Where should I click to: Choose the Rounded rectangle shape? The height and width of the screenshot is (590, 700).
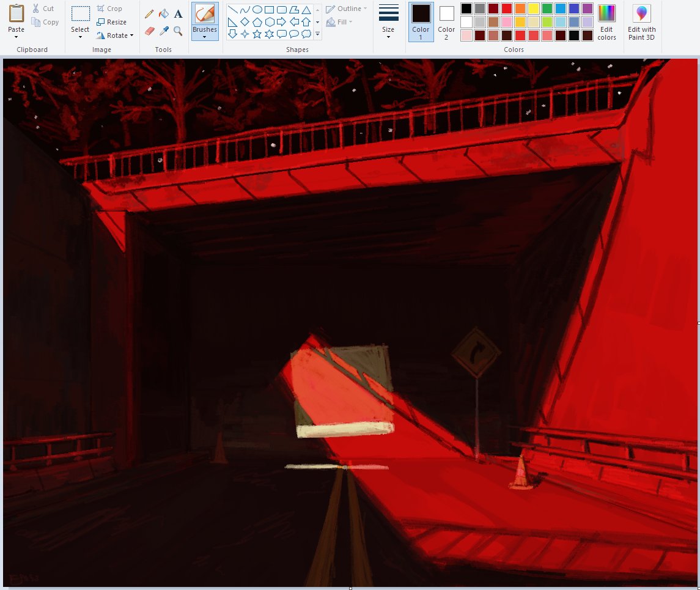282,10
